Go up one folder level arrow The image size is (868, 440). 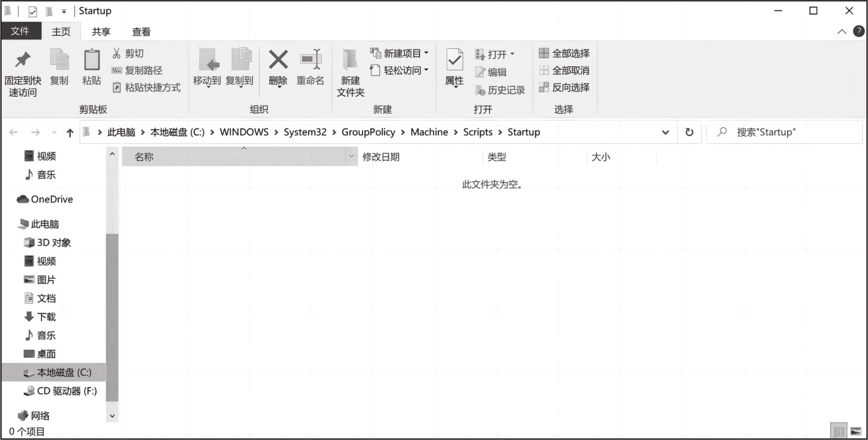[x=70, y=132]
